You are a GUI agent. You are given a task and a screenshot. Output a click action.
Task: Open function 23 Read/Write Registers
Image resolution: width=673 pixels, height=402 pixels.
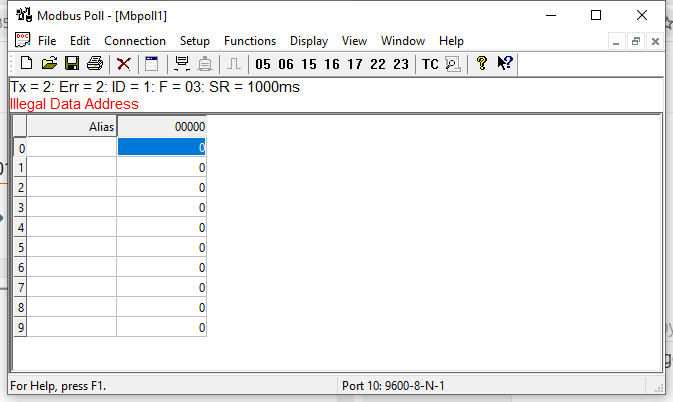pos(401,64)
